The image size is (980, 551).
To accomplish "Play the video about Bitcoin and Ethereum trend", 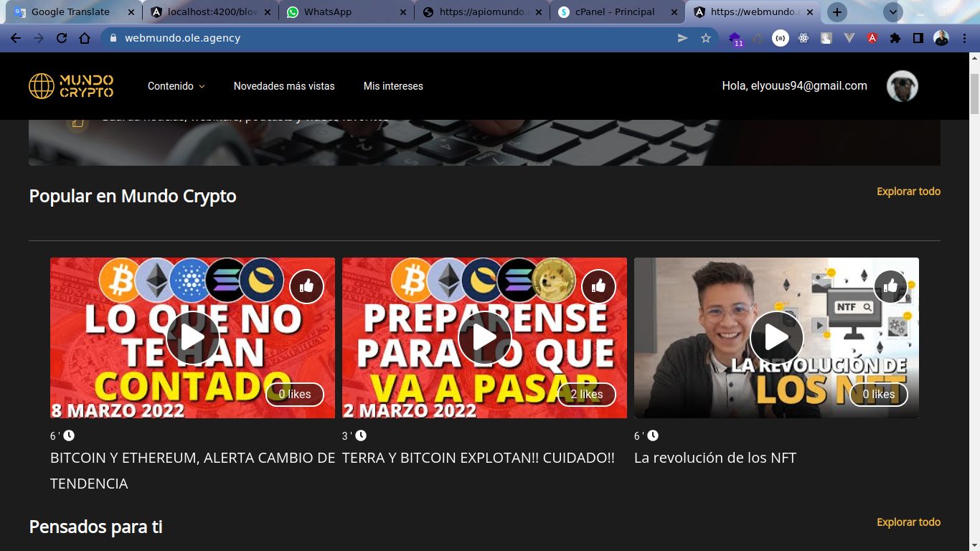I will [192, 337].
